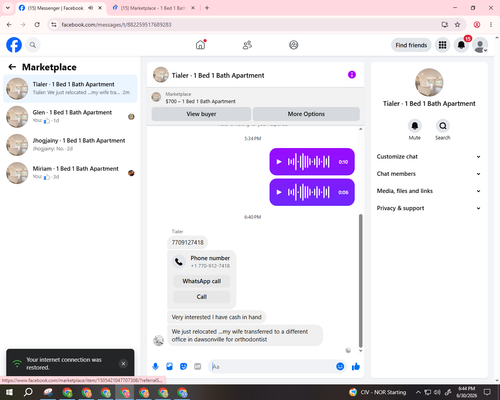Click the chat vertical scrollbar

coord(360,281)
